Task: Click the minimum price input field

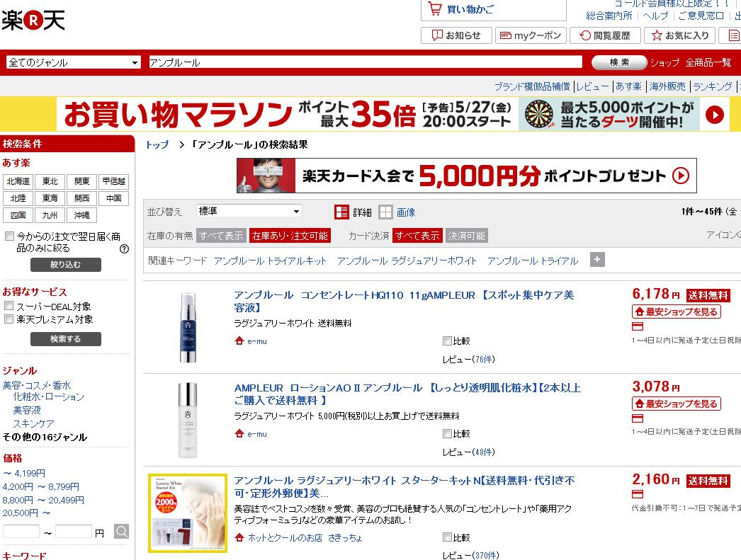Action: pos(21,532)
